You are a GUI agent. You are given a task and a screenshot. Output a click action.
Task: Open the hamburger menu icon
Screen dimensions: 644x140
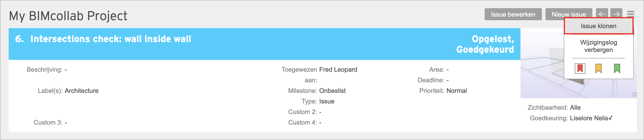[631, 13]
